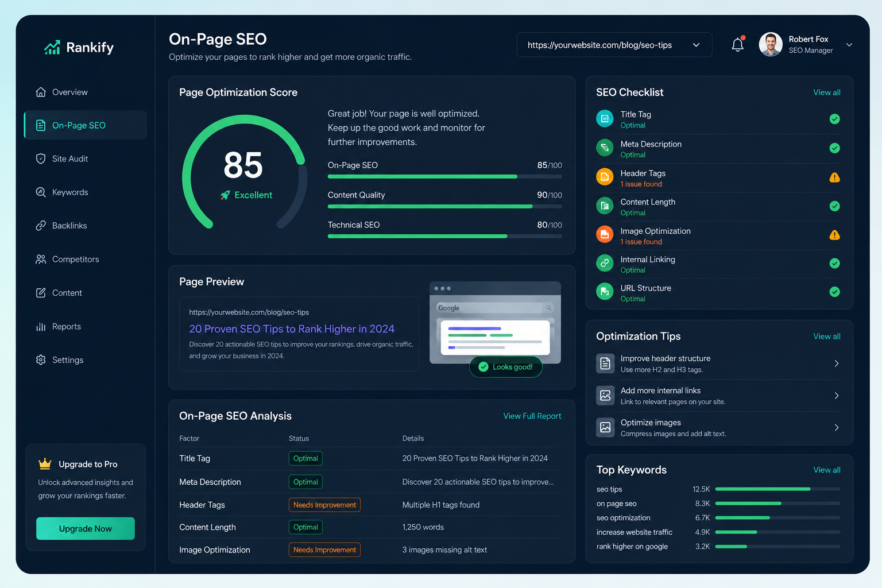The image size is (882, 588).
Task: Click the Title Tag checklist icon
Action: [x=605, y=119]
